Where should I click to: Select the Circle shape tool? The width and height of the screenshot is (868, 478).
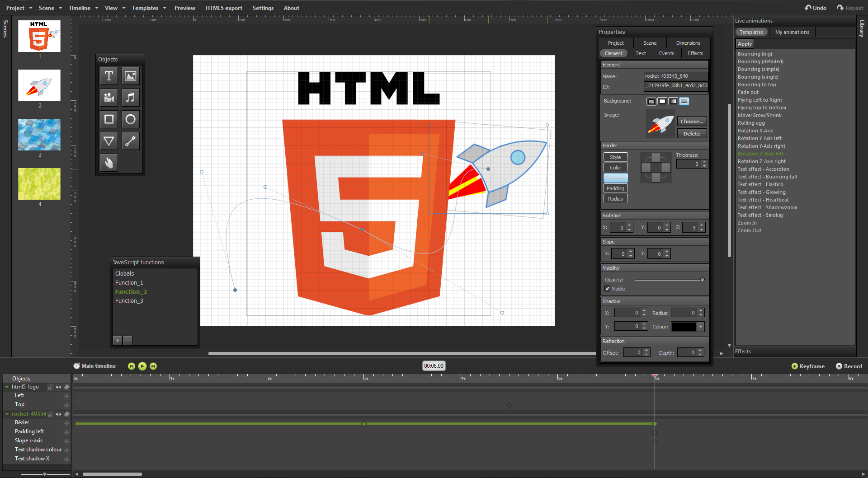pos(130,119)
